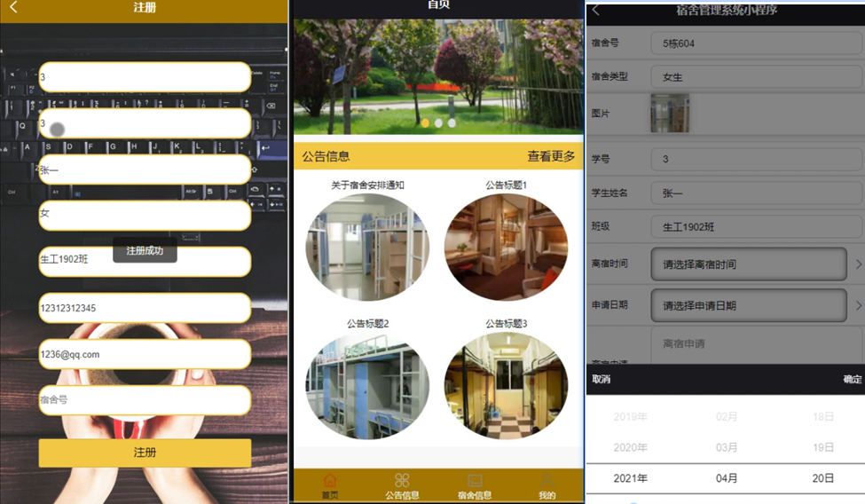Open the 首页 home tab
Screen dimensions: 865x504
tap(330, 486)
